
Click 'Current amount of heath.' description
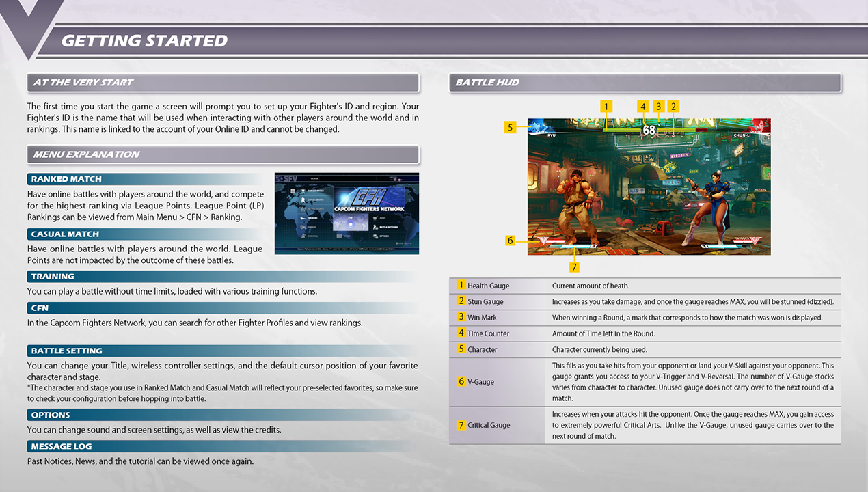[591, 286]
